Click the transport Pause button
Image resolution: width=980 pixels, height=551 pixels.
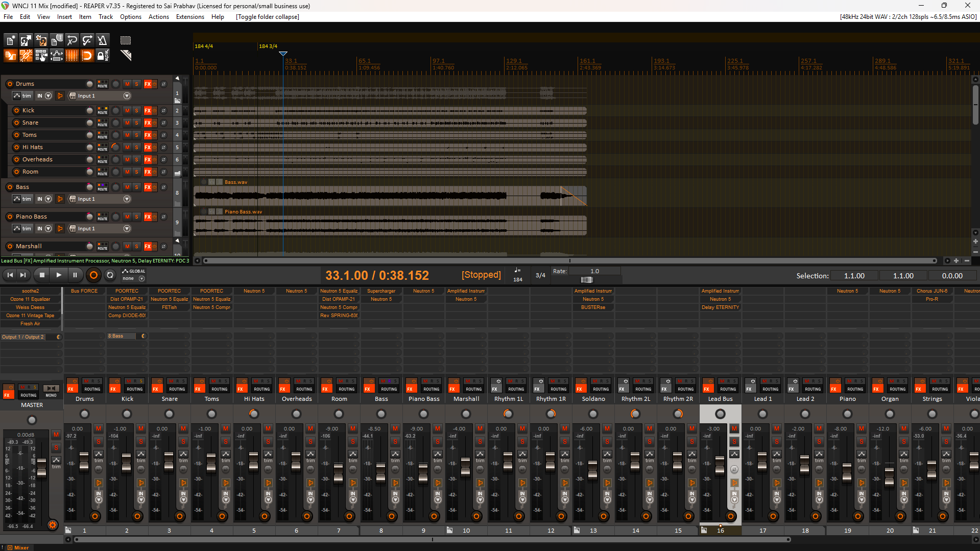point(75,275)
